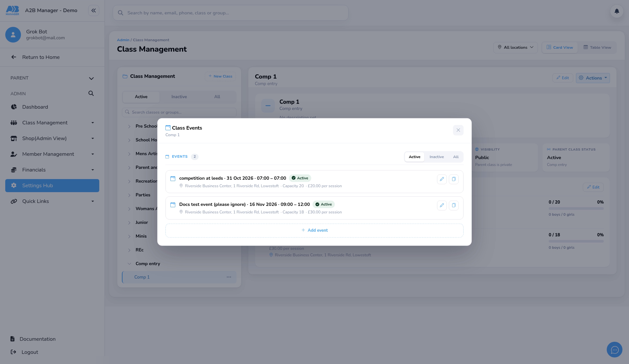
Task: Show Active events in dialog
Action: 414,157
